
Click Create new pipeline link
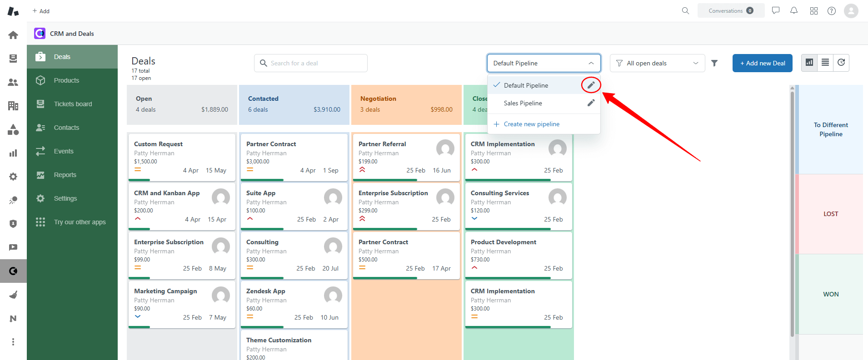click(531, 124)
